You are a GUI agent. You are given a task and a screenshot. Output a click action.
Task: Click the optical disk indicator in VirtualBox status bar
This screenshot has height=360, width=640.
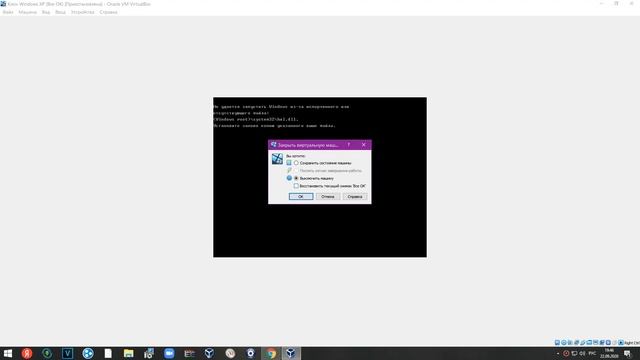pos(564,343)
